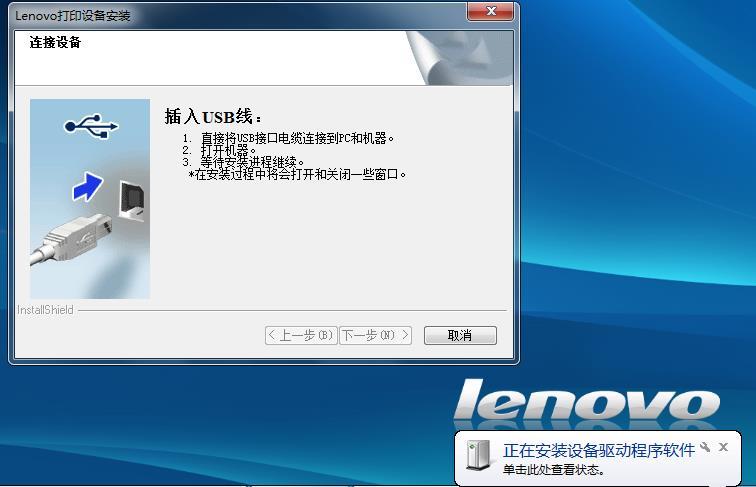This screenshot has width=756, height=487.
Task: Click 单击此处查看状态 to view status
Action: (554, 469)
